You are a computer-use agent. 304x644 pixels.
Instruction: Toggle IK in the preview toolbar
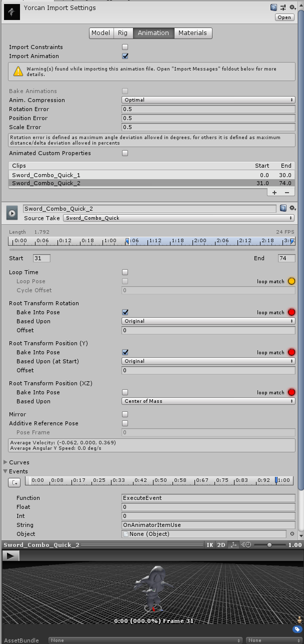210,545
